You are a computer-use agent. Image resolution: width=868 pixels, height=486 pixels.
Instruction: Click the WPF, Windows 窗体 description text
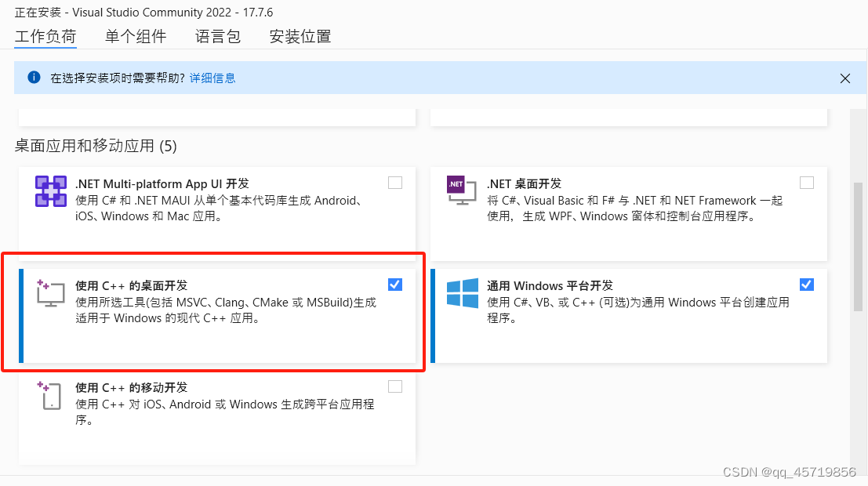[635, 209]
